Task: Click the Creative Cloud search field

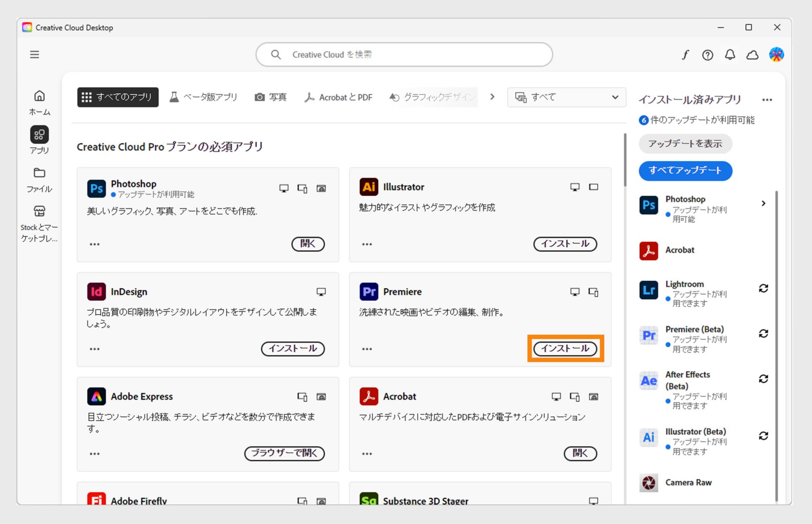Action: [404, 55]
